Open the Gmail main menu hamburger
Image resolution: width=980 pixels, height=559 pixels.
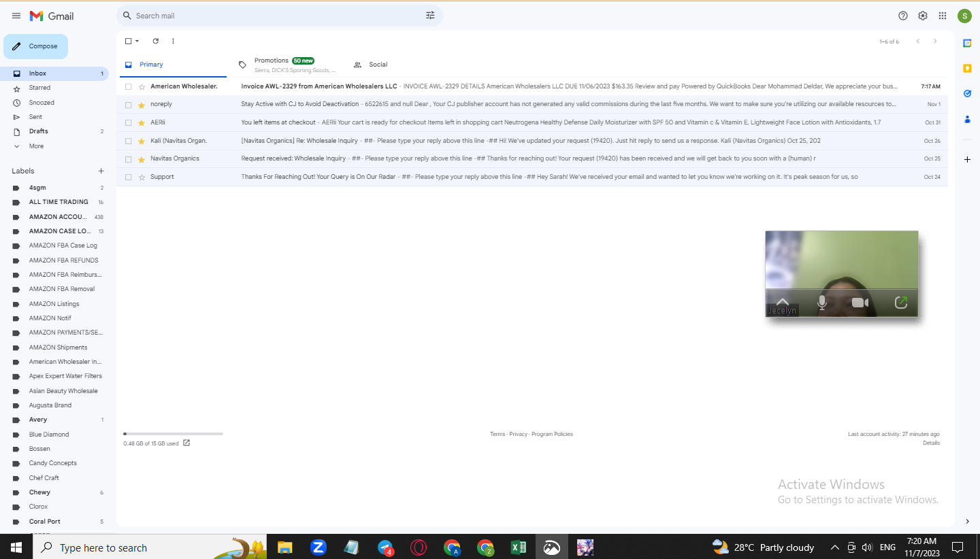point(16,16)
